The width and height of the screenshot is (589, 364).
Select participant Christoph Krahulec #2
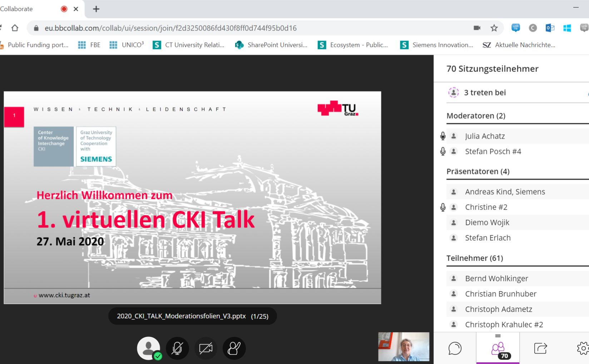point(518,325)
